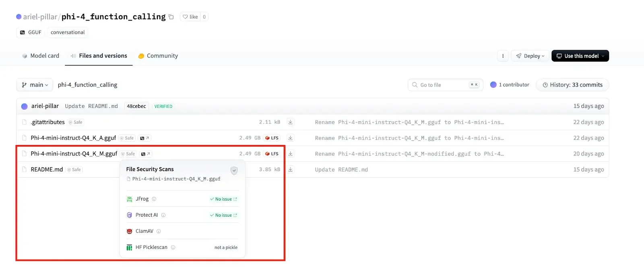This screenshot has height=273, width=644.
Task: Open ClamAV info icon
Action: [159, 231]
